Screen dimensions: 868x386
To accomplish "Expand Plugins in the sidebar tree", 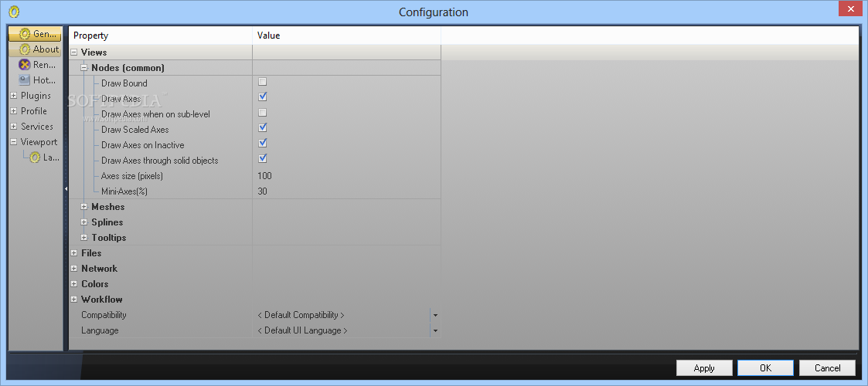I will coord(13,96).
